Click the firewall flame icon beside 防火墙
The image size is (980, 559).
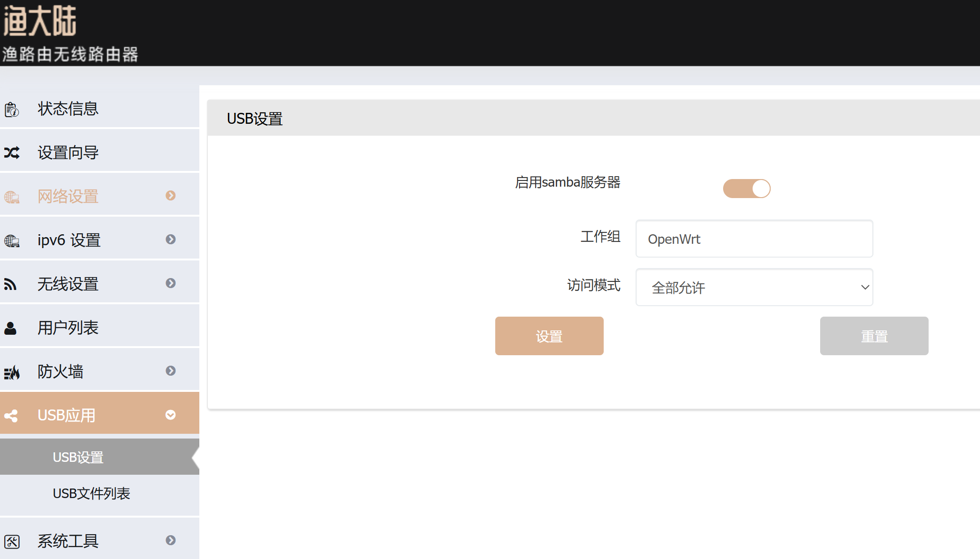coord(12,372)
